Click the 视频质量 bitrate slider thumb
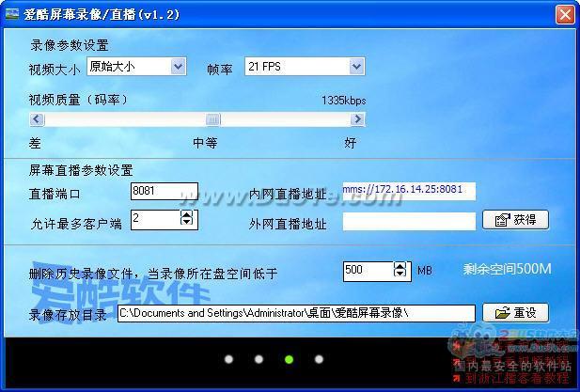 213,119
